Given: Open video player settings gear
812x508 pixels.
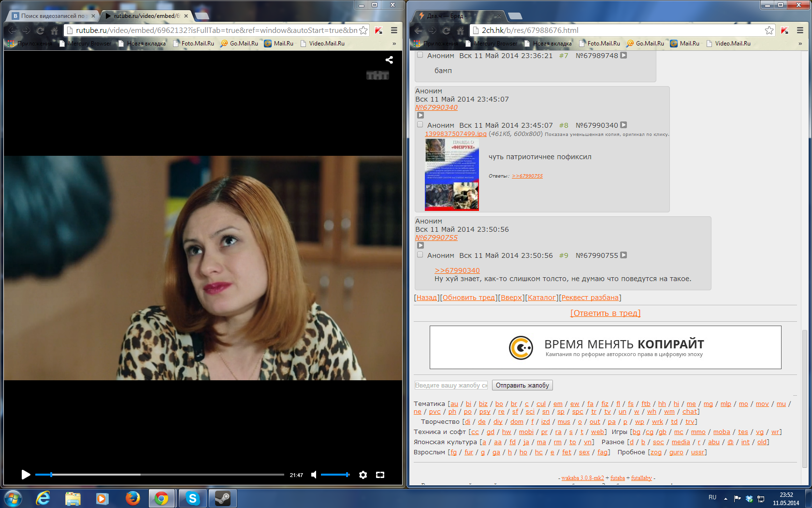Looking at the screenshot, I should 363,475.
